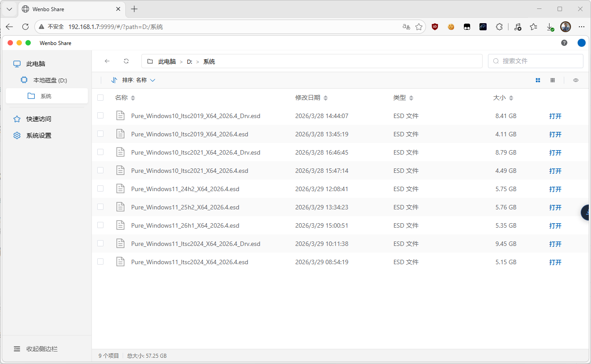
Task: Click the refresh icon beside the path bar
Action: click(x=126, y=61)
